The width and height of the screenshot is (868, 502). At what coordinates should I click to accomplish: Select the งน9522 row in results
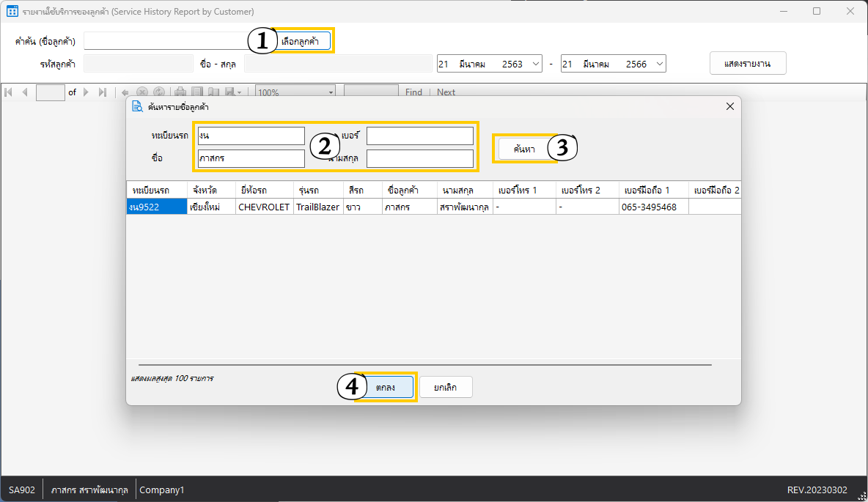coord(156,207)
